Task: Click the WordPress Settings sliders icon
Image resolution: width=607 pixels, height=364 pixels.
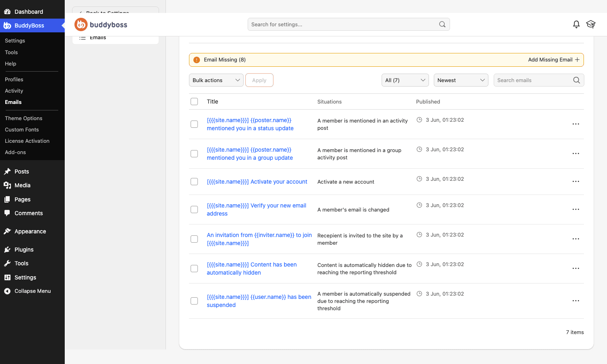Action: [7, 277]
